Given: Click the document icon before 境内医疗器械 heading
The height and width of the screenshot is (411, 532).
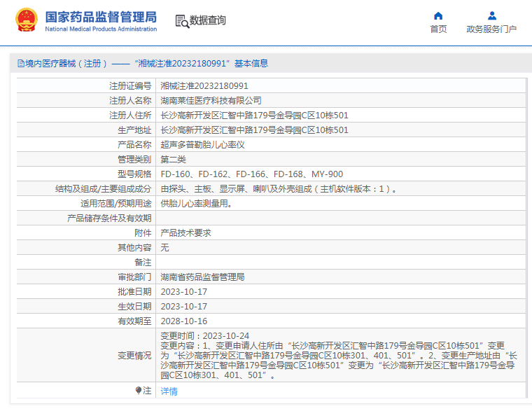Looking at the screenshot, I should pos(21,64).
